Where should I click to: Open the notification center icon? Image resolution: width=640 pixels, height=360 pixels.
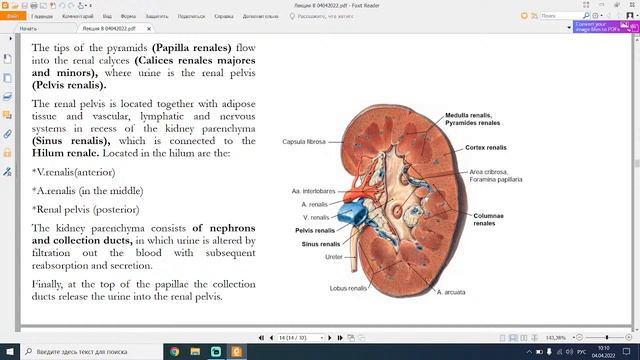[x=627, y=351]
